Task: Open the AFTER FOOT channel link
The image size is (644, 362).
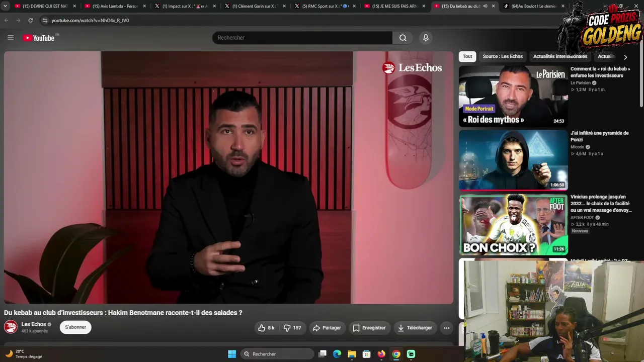Action: [582, 218]
